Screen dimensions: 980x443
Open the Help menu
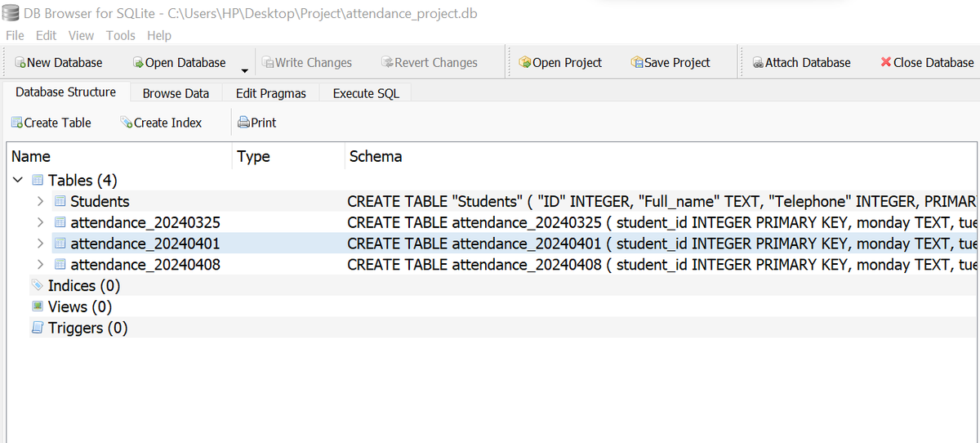[159, 35]
